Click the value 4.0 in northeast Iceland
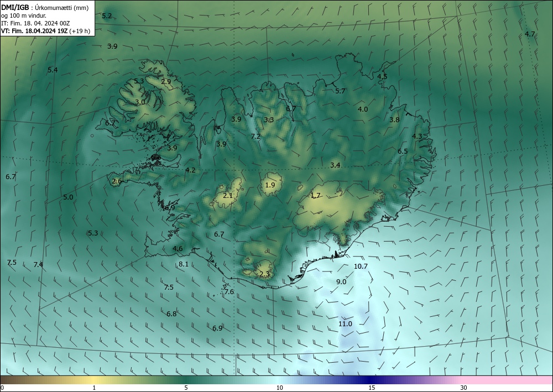Viewport: 553px width, 392px height. pyautogui.click(x=363, y=109)
